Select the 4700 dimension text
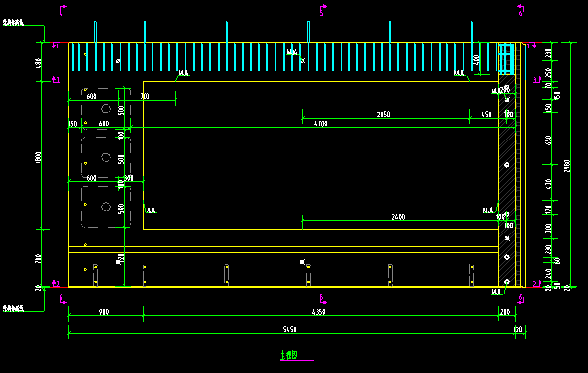The height and width of the screenshot is (373, 588). click(321, 123)
